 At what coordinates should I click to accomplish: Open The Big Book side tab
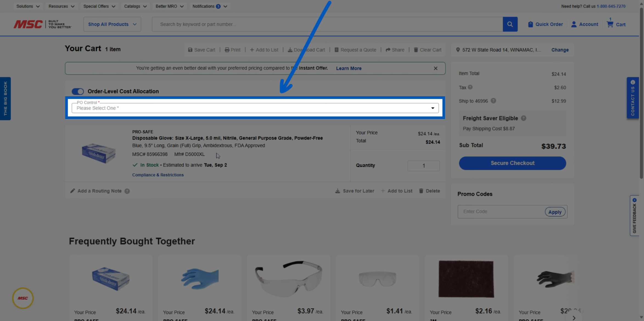(x=5, y=98)
